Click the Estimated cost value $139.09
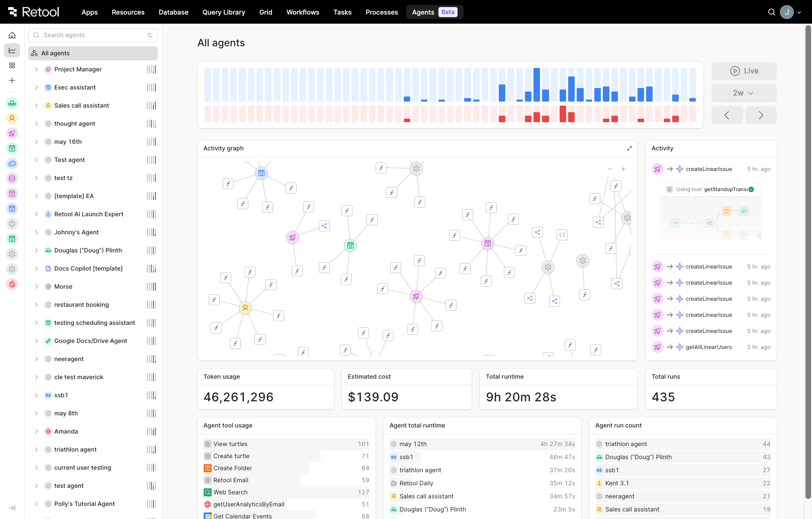812x519 pixels. tap(373, 397)
